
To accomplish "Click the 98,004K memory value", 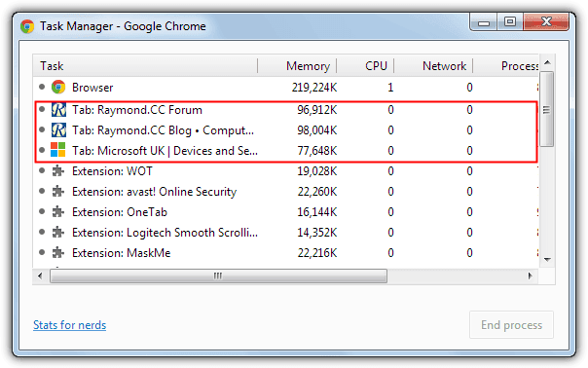I will 316,130.
